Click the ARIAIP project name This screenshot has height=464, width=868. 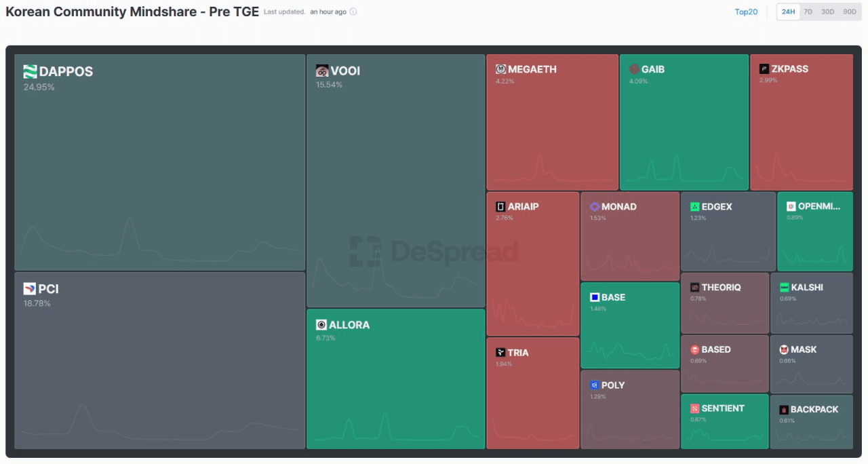523,206
